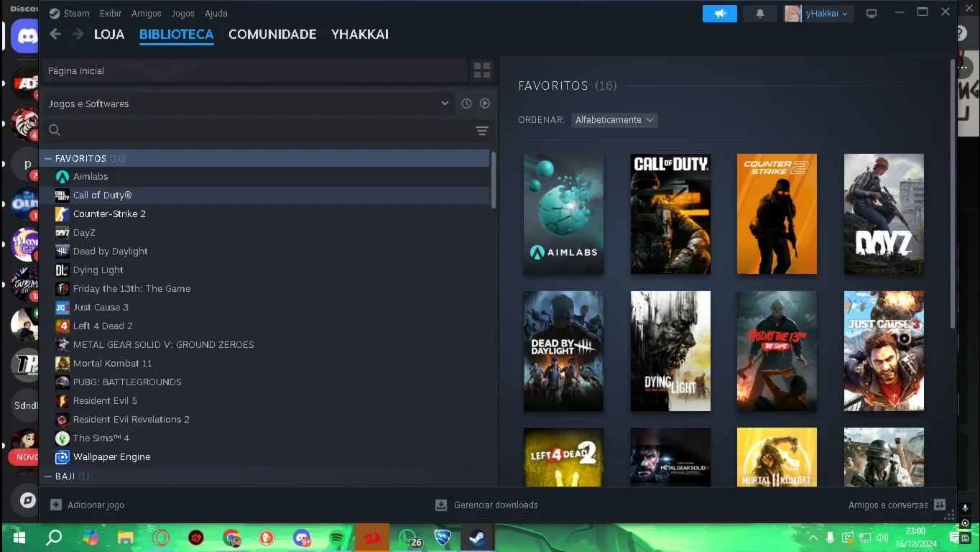
Task: Go forward with the right arrow
Action: pos(78,34)
